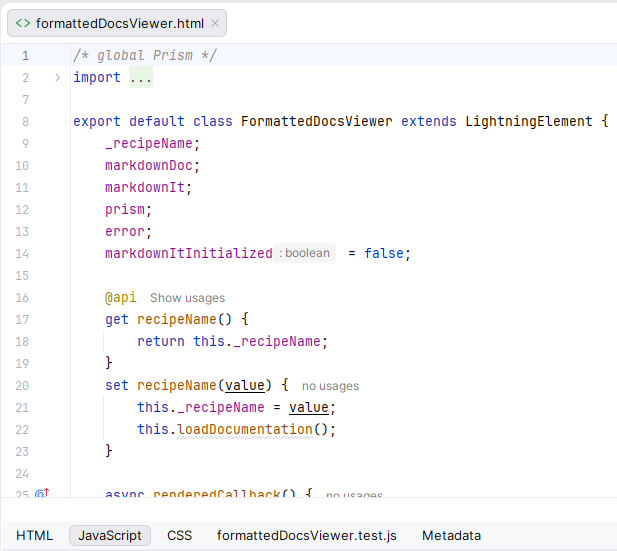The width and height of the screenshot is (617, 551).
Task: Open the Metadata tab
Action: pyautogui.click(x=451, y=535)
